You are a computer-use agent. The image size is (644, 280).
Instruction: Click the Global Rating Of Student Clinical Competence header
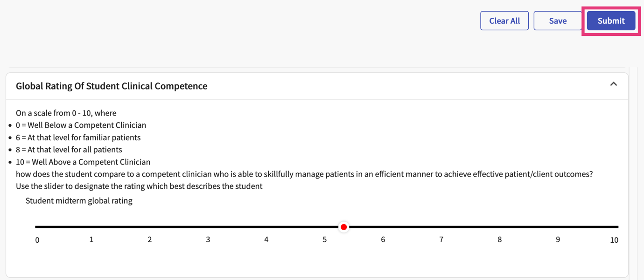pyautogui.click(x=112, y=86)
